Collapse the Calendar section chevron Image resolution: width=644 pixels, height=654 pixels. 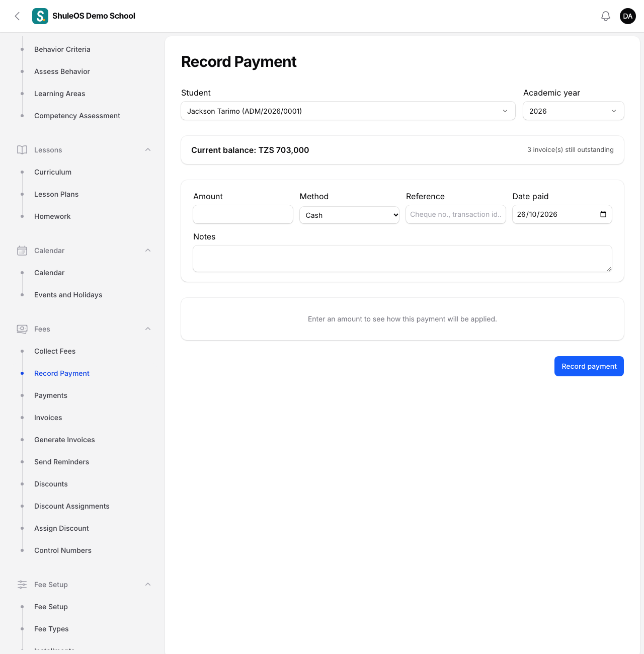(148, 251)
